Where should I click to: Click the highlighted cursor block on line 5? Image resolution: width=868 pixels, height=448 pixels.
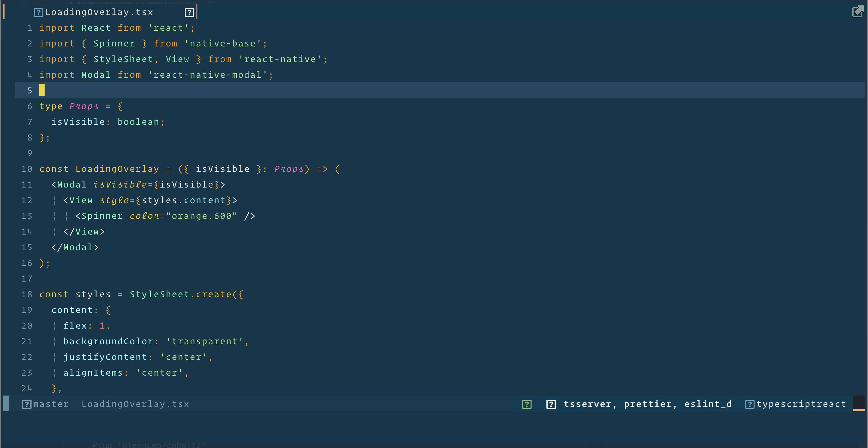pyautogui.click(x=42, y=90)
